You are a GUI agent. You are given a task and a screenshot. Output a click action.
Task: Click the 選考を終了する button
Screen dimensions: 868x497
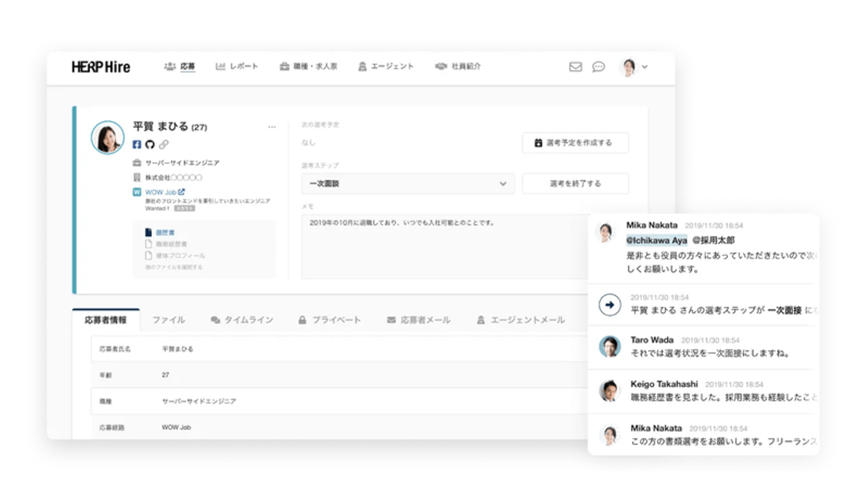(575, 183)
